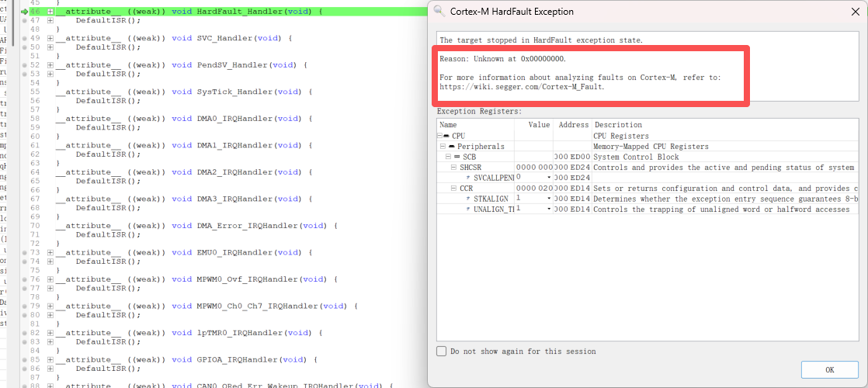Toggle the breakpoint dot on line 50
Viewport: 868px width, 388px height.
pyautogui.click(x=24, y=47)
